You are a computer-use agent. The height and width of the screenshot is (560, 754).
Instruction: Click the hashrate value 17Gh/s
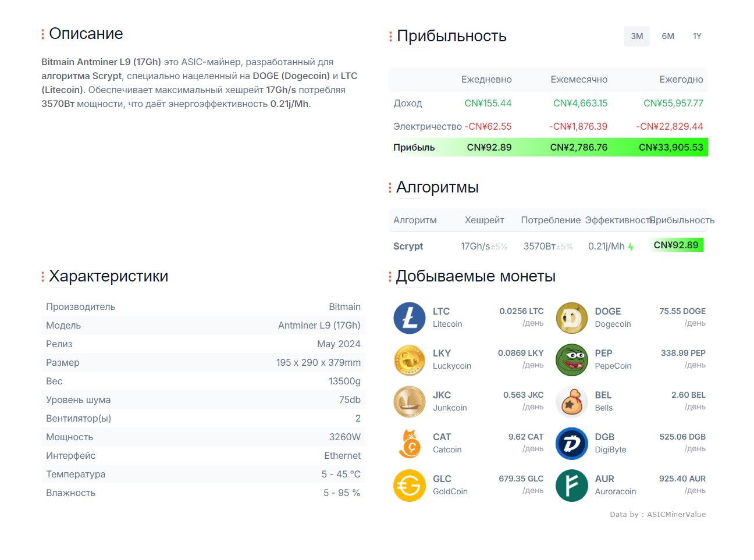point(475,246)
